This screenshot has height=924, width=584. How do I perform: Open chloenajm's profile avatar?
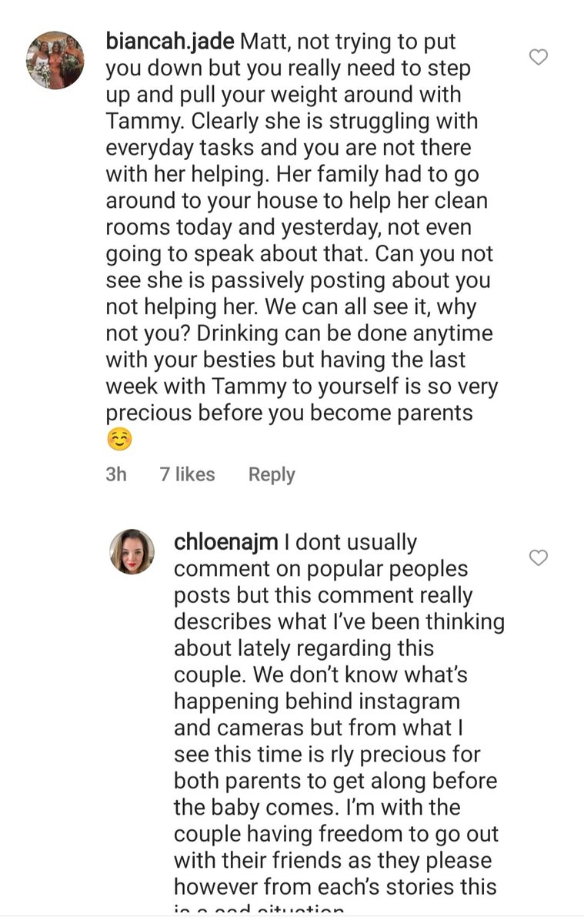coord(132,551)
